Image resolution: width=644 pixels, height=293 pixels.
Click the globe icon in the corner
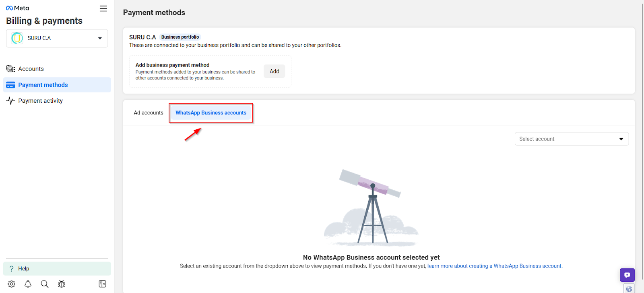[629, 289]
